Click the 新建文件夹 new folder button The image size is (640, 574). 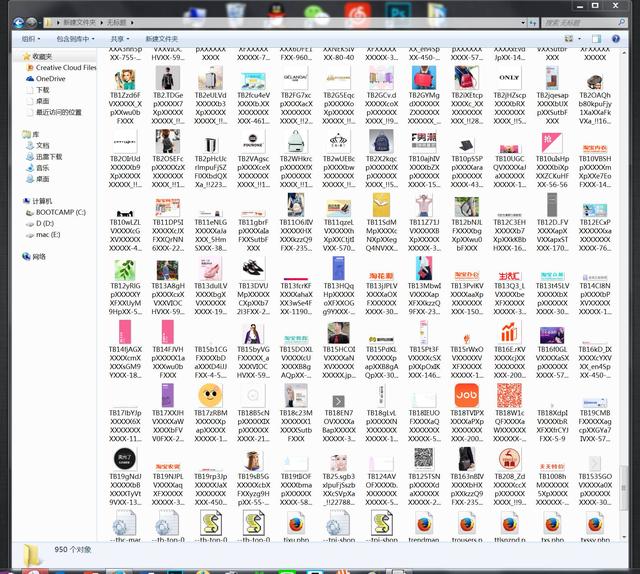point(162,38)
